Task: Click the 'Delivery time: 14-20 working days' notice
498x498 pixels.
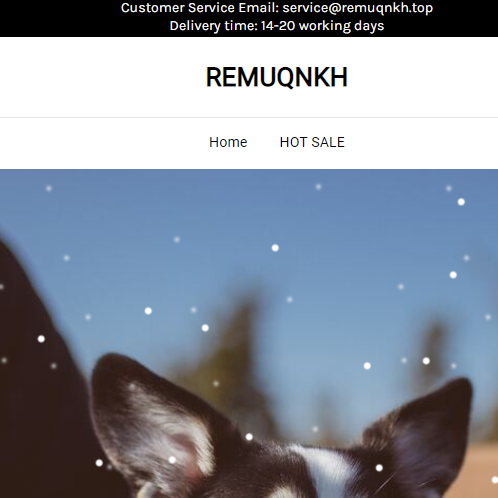Action: pyautogui.click(x=277, y=26)
